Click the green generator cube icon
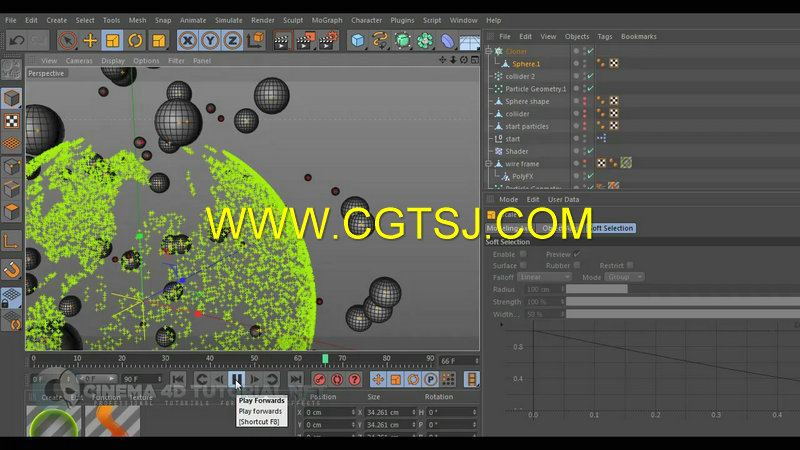This screenshot has height=450, width=800. coord(403,40)
